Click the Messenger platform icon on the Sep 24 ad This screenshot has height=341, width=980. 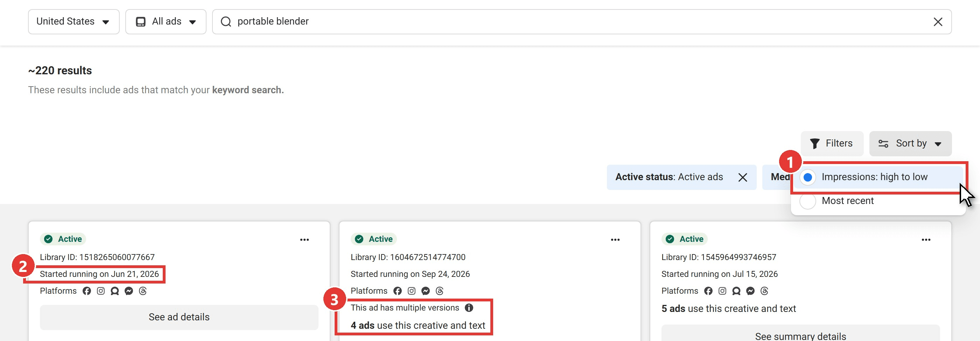425,291
